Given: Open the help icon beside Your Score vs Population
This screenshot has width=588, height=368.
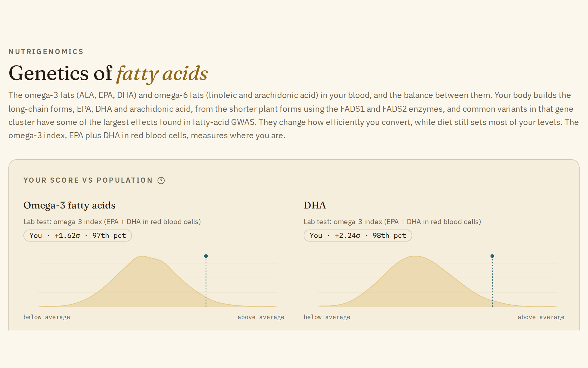Looking at the screenshot, I should point(161,181).
